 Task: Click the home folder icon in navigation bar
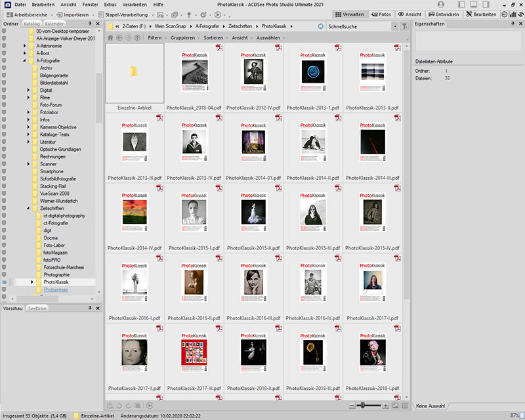coord(110,38)
